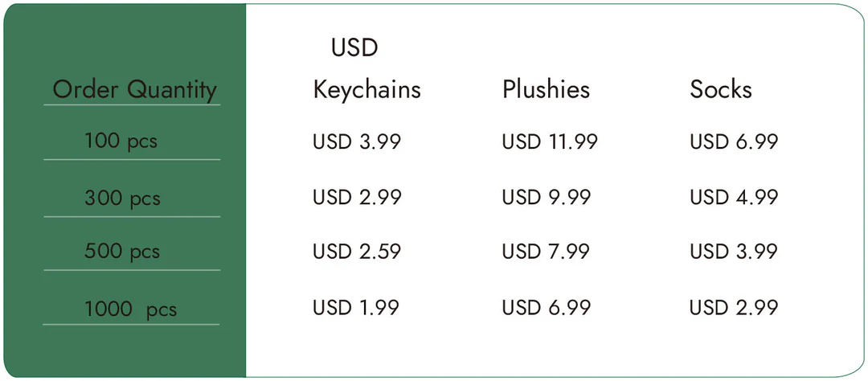Image resolution: width=868 pixels, height=381 pixels.
Task: Select the Plushies column header
Action: (546, 89)
